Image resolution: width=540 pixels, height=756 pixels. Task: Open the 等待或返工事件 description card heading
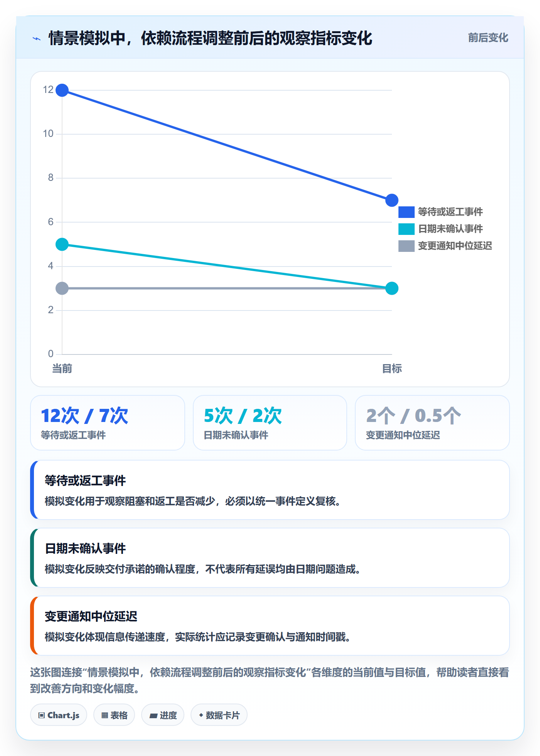click(x=85, y=481)
